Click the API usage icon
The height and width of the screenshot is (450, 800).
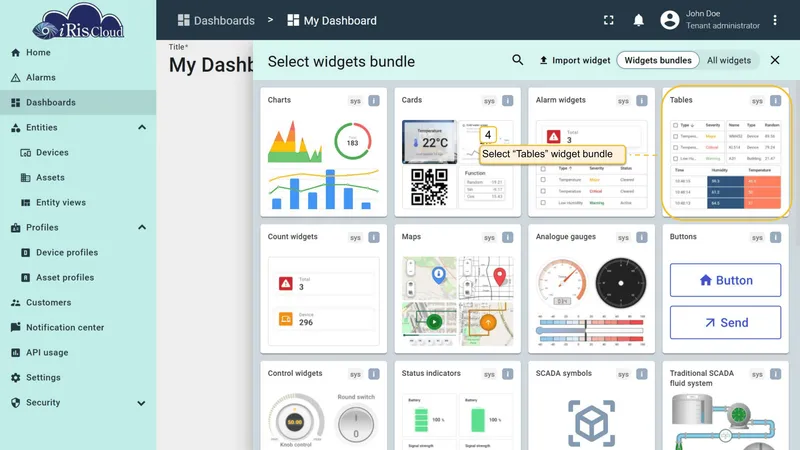16,353
